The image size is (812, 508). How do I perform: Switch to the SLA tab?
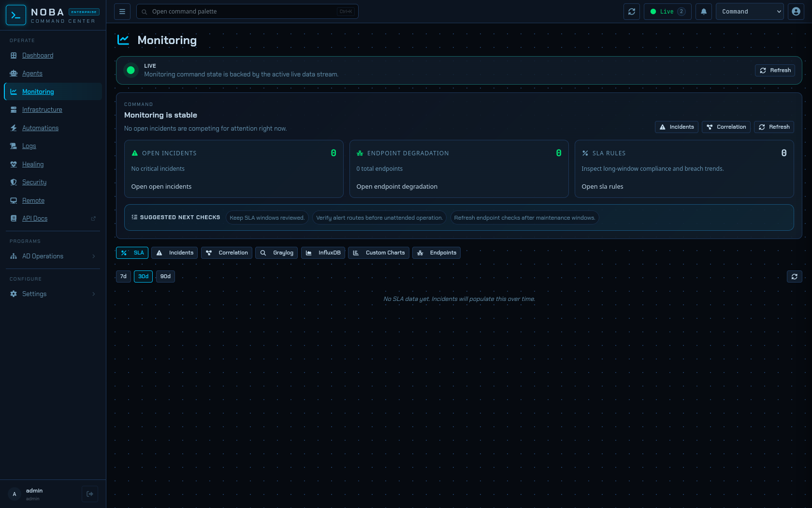[x=132, y=253]
